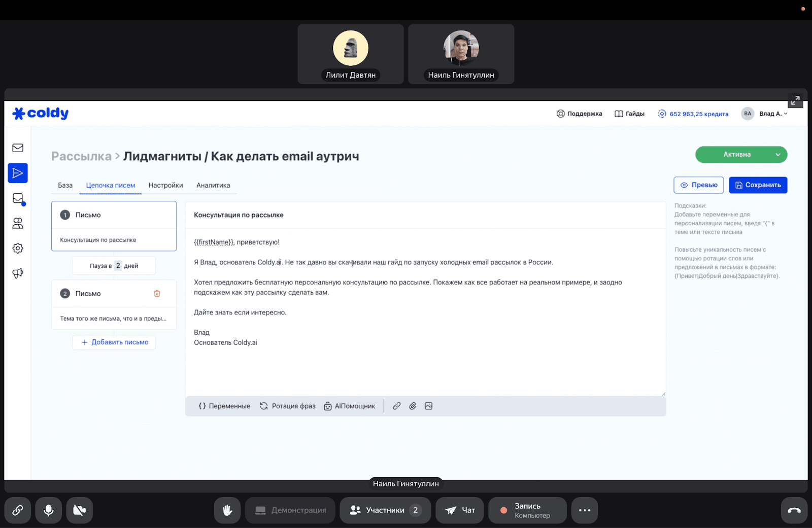Click the Сохранить button

click(758, 185)
